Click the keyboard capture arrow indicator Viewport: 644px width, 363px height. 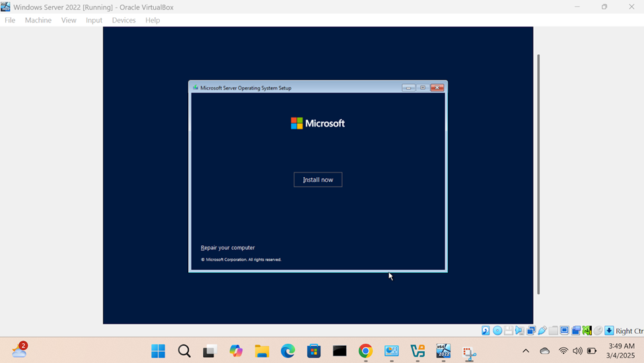pyautogui.click(x=609, y=331)
